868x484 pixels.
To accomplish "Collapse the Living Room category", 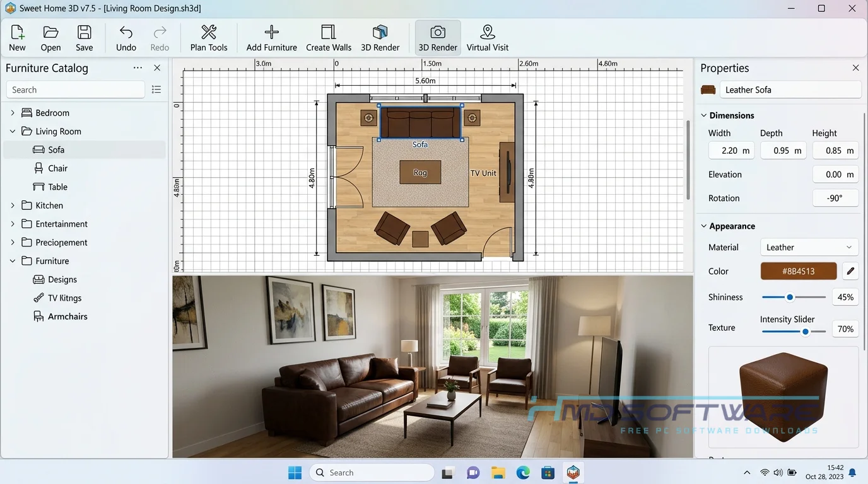I will (13, 131).
